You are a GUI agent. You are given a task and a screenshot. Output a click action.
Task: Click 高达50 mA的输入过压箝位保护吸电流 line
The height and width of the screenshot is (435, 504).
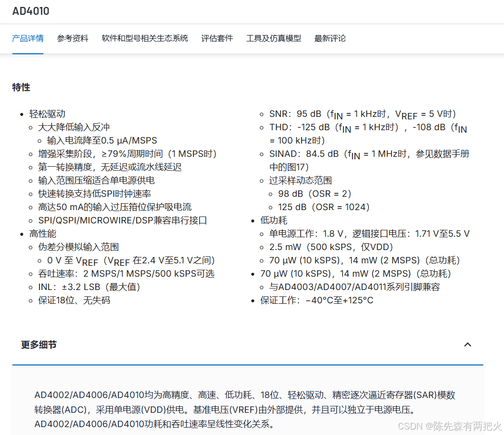pyautogui.click(x=115, y=207)
